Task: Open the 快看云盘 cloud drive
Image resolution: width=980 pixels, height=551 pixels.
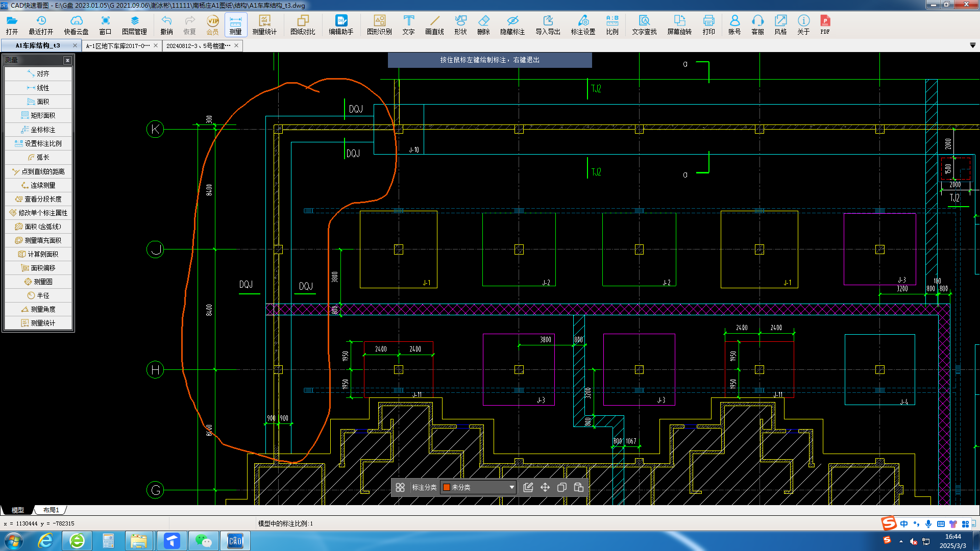Action: click(x=76, y=24)
